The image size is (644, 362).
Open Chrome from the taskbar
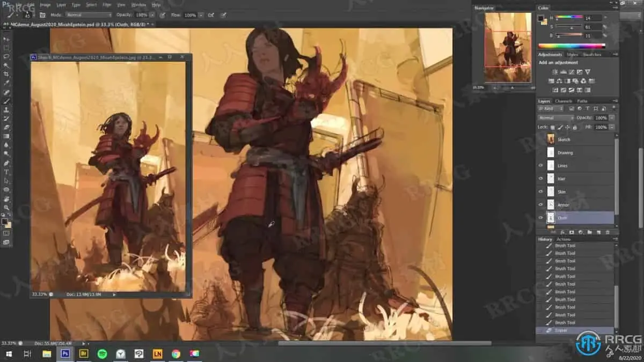click(175, 353)
